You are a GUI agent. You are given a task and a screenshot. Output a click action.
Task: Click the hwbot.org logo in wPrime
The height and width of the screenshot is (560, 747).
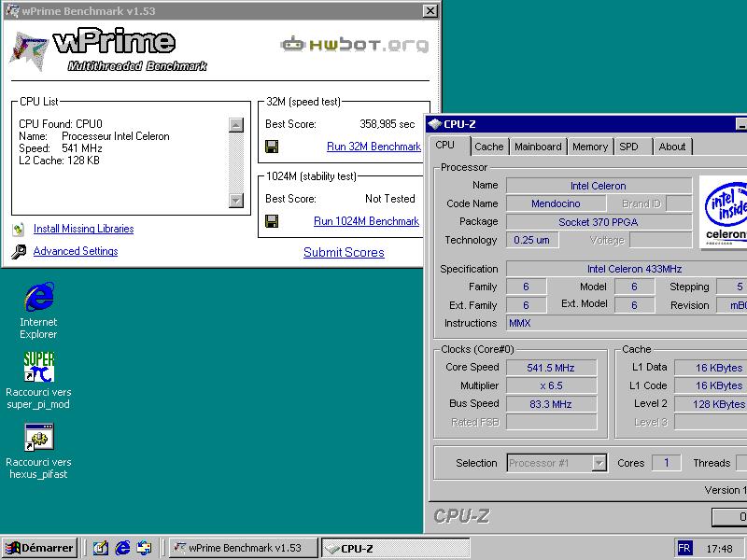point(355,45)
